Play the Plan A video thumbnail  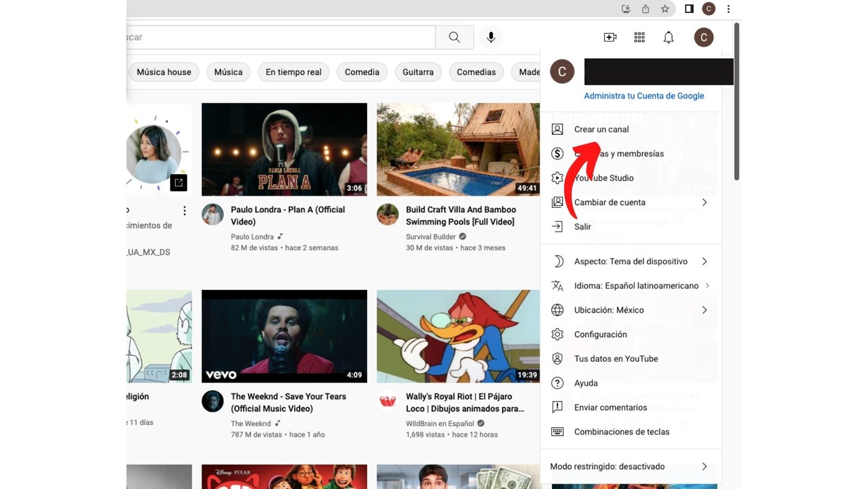284,150
